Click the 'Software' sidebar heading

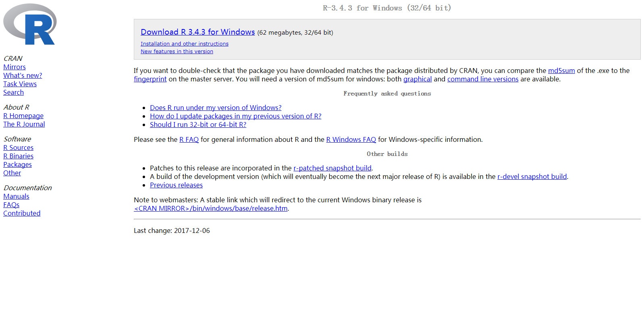[17, 139]
